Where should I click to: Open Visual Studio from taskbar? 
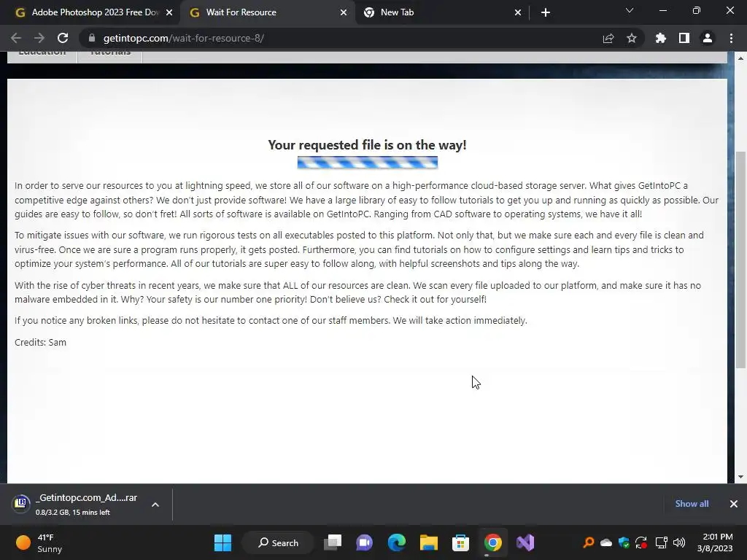coord(525,542)
